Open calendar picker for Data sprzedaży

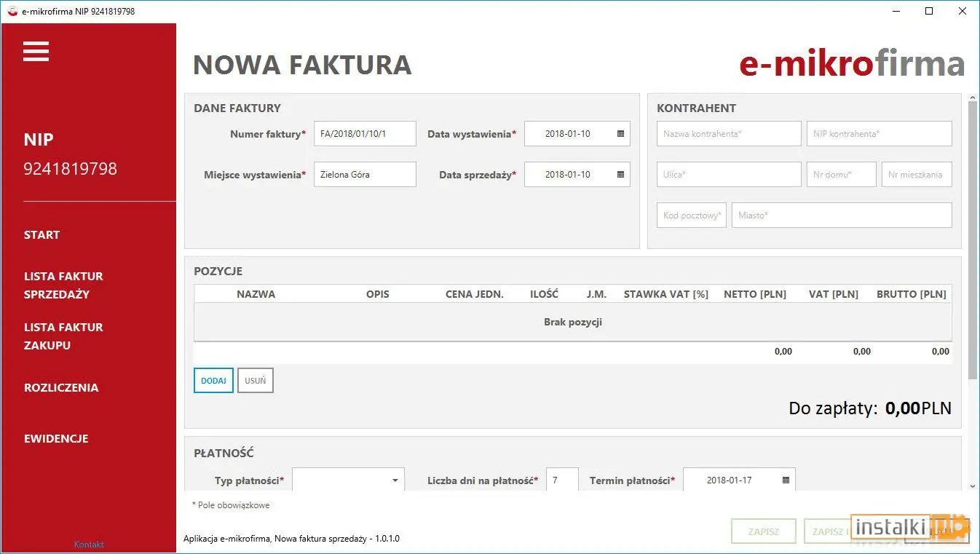click(620, 174)
